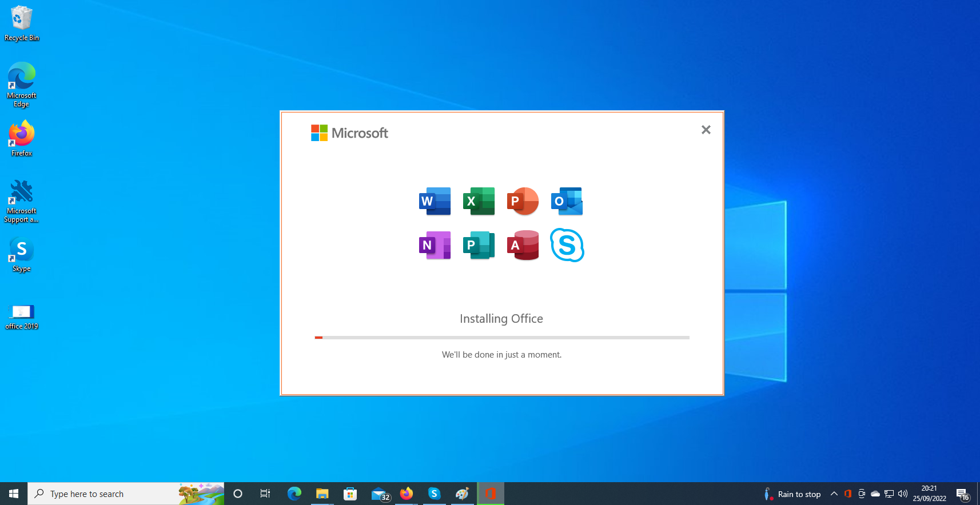Click the Publisher icon in the installer
This screenshot has height=505, width=980.
tap(479, 245)
